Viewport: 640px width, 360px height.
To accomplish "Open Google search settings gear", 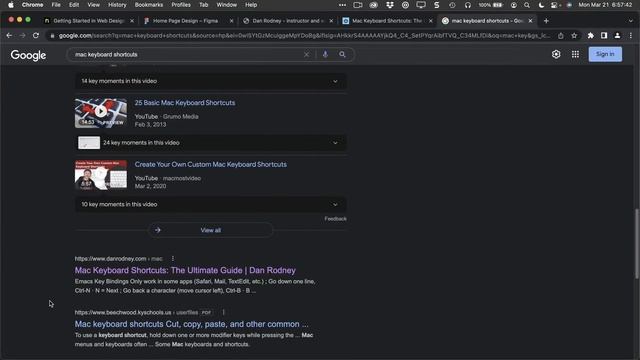I will click(x=556, y=54).
